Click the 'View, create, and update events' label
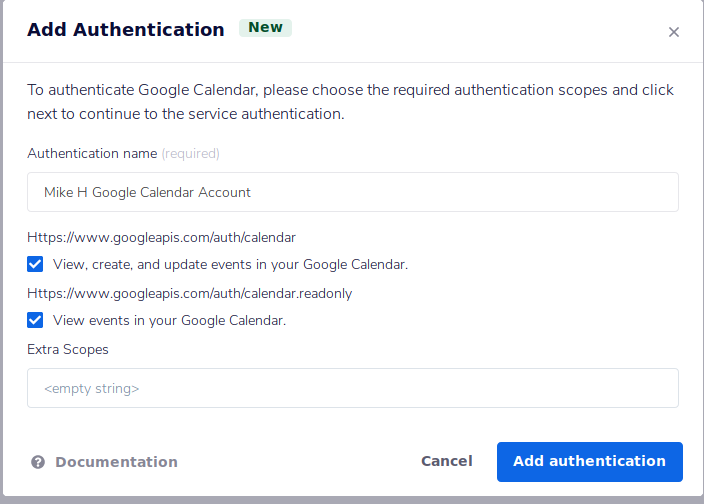The image size is (704, 504). click(x=230, y=265)
